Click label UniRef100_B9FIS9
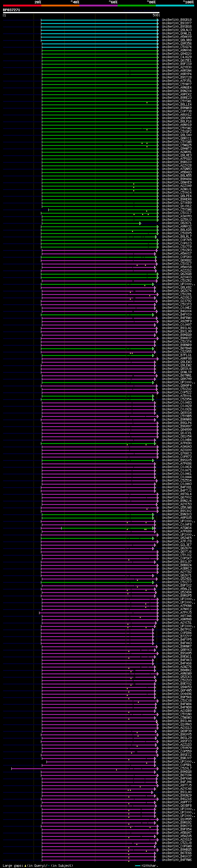The width and height of the screenshot is (197, 868). coord(177,64)
